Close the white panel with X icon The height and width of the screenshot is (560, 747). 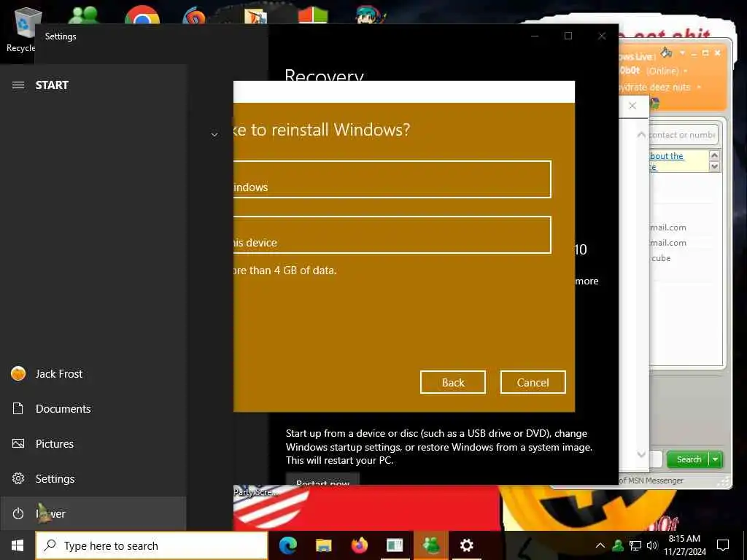[x=632, y=106]
